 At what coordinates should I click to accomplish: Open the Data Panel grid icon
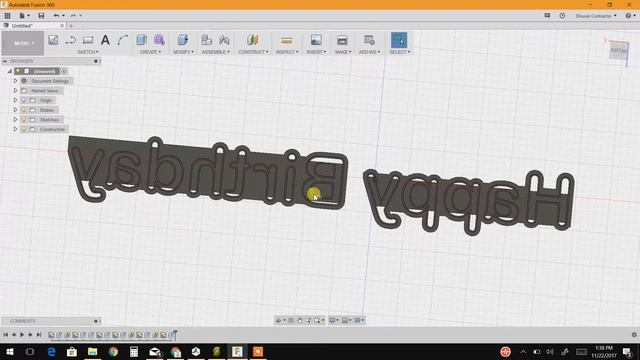pos(7,16)
